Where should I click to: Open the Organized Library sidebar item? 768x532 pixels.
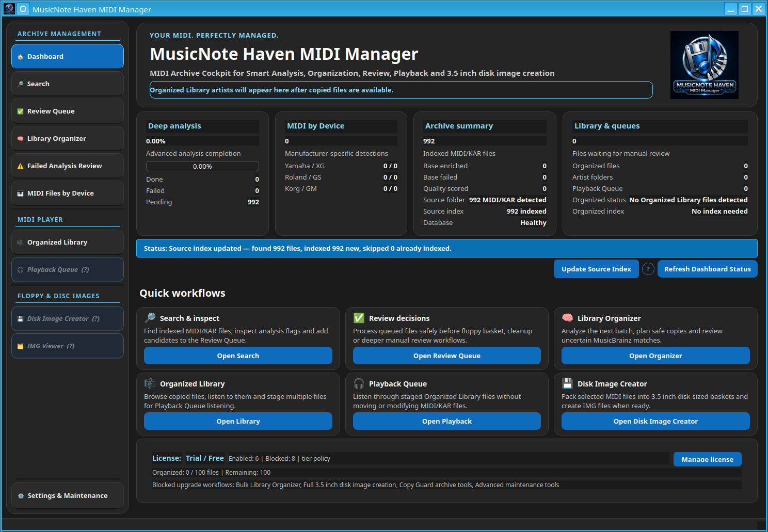(x=68, y=242)
